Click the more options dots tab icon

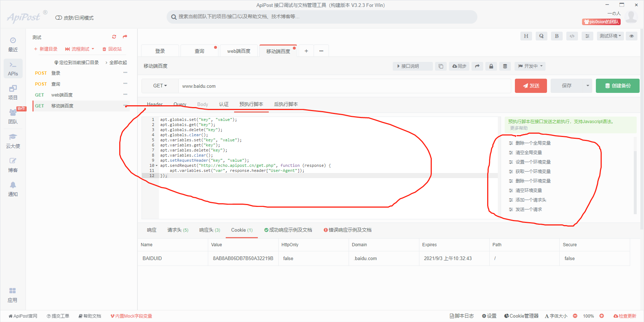pyautogui.click(x=321, y=51)
